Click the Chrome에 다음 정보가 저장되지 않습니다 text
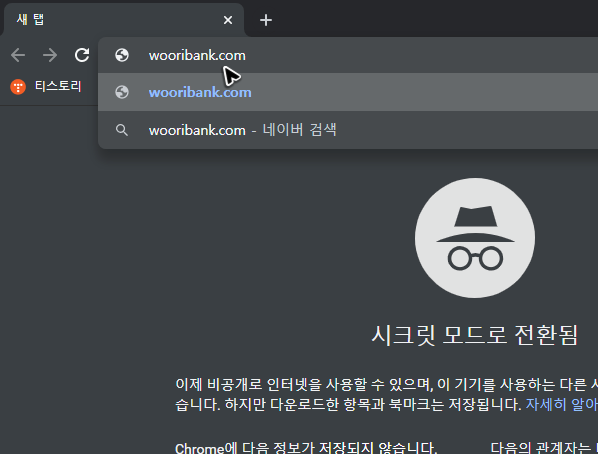The height and width of the screenshot is (454, 598). (306, 448)
